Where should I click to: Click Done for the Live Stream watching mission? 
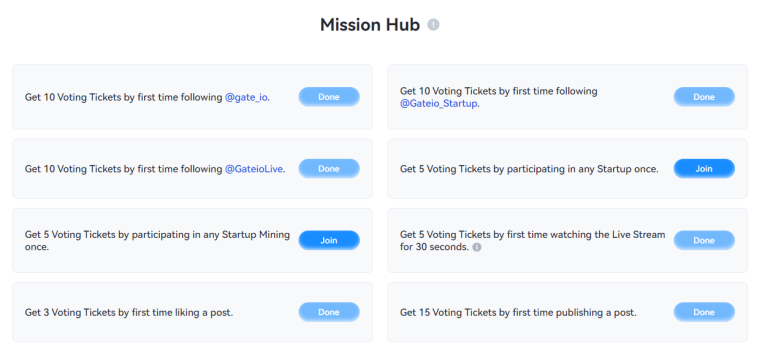704,240
